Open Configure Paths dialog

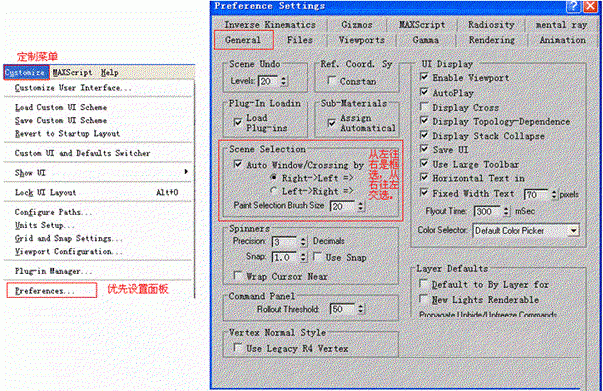click(53, 212)
